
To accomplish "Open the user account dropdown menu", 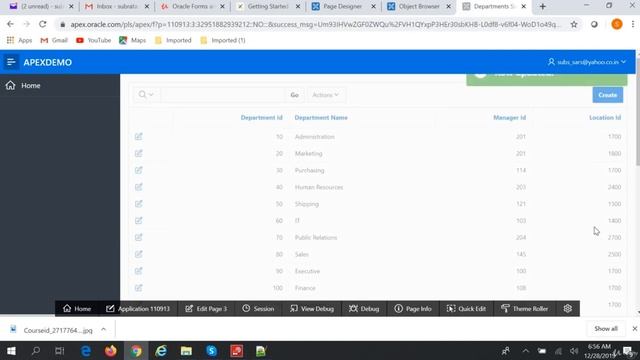I will [587, 62].
